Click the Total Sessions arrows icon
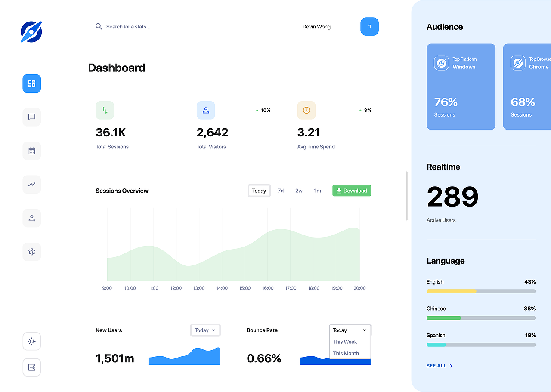Image resolution: width=551 pixels, height=392 pixels. coord(105,110)
